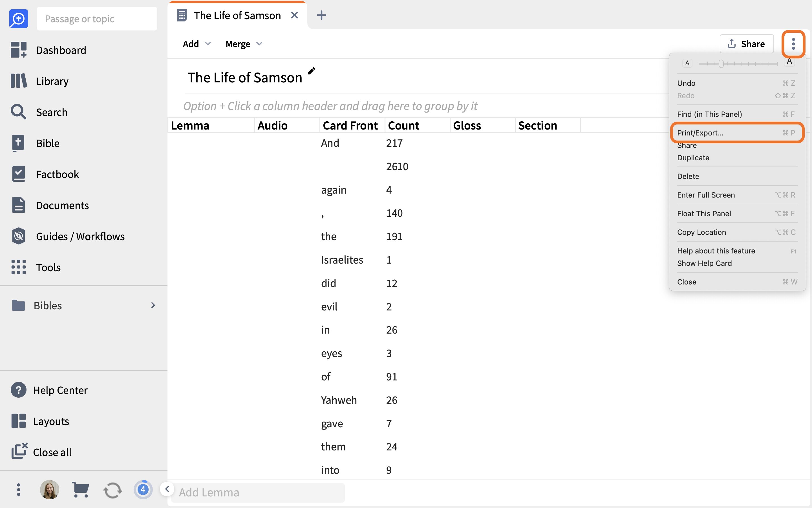The height and width of the screenshot is (508, 812).
Task: Open the Factbook icon
Action: tap(18, 174)
